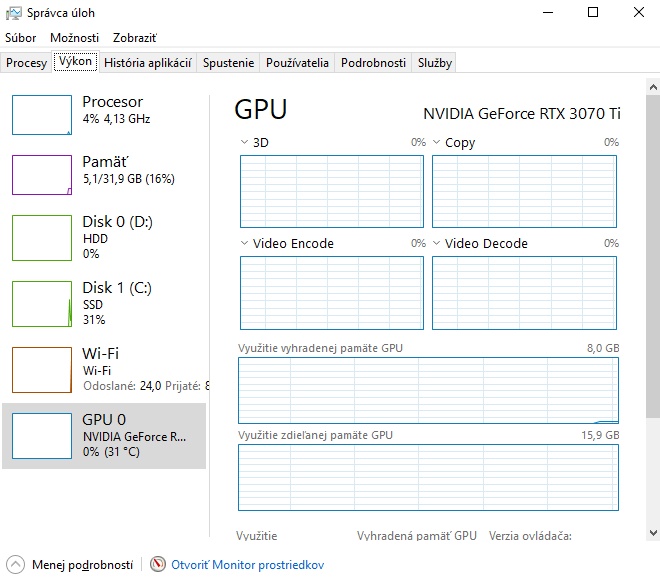660x585 pixels.
Task: Switch to the Procesy tab
Action: coord(26,62)
